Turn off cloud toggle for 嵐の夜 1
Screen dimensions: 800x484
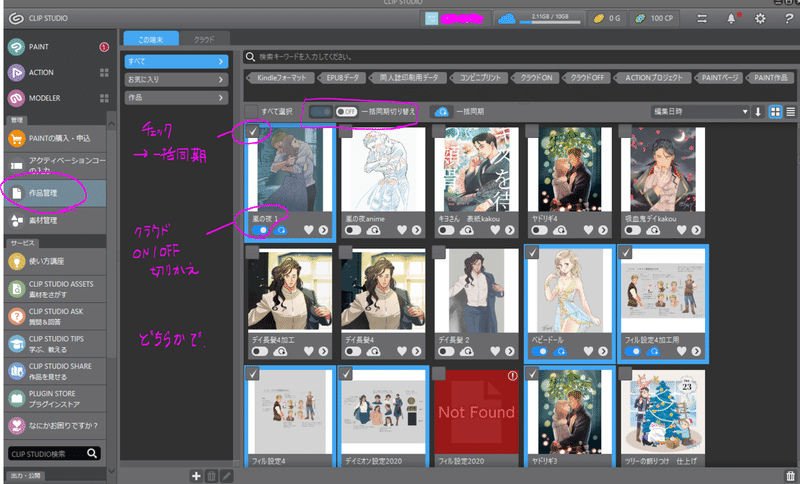(260, 231)
